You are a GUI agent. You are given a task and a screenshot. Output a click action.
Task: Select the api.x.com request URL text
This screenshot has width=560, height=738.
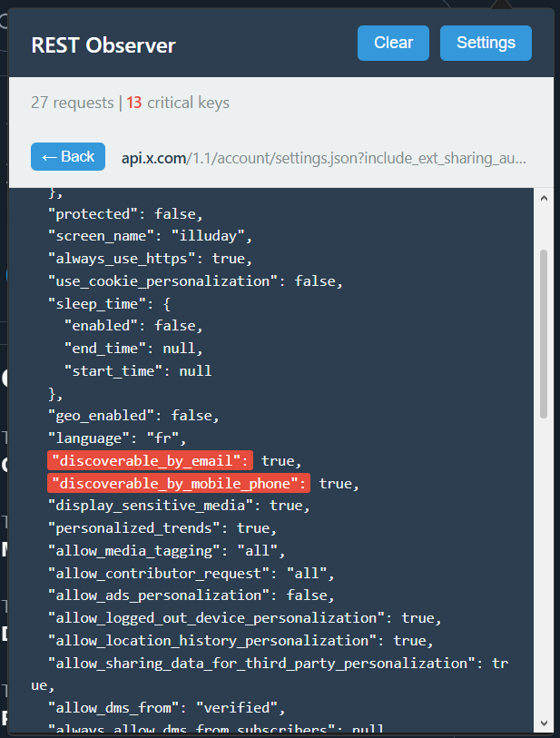click(324, 158)
